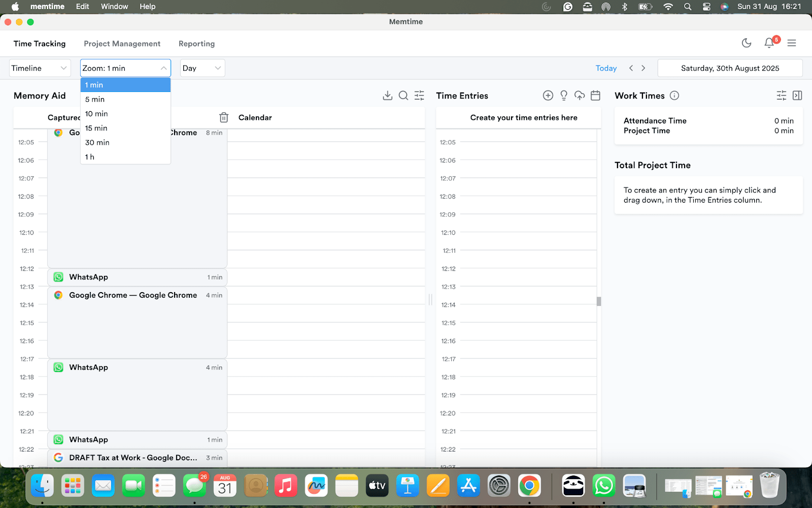This screenshot has width=812, height=508.
Task: Launch WhatsApp from the Dock
Action: tap(604, 486)
